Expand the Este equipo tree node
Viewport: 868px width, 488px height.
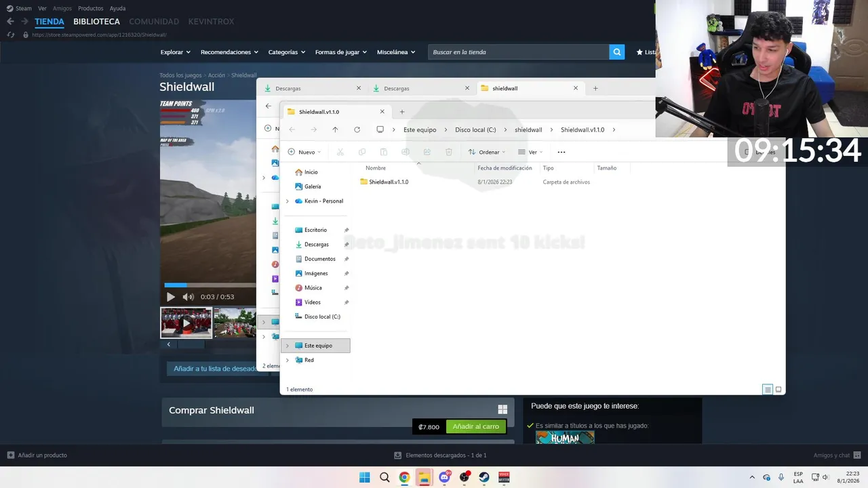pyautogui.click(x=288, y=346)
